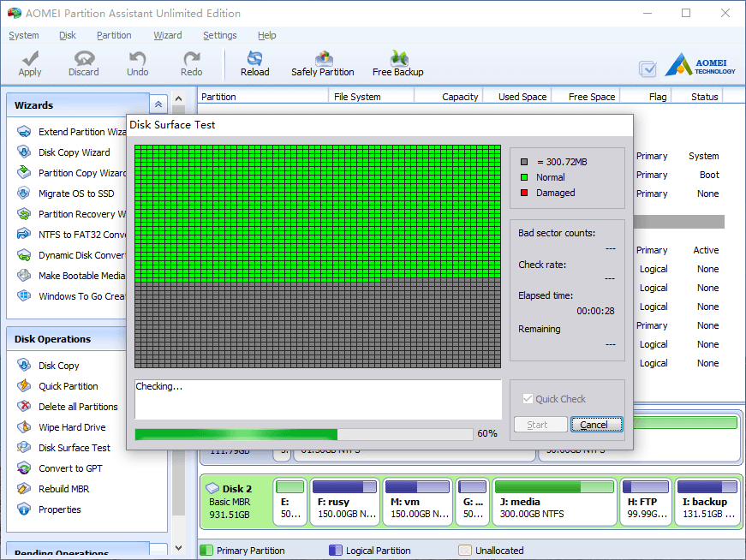The image size is (746, 560).
Task: Click NTFS to FAT32 Converter icon
Action: click(x=24, y=235)
